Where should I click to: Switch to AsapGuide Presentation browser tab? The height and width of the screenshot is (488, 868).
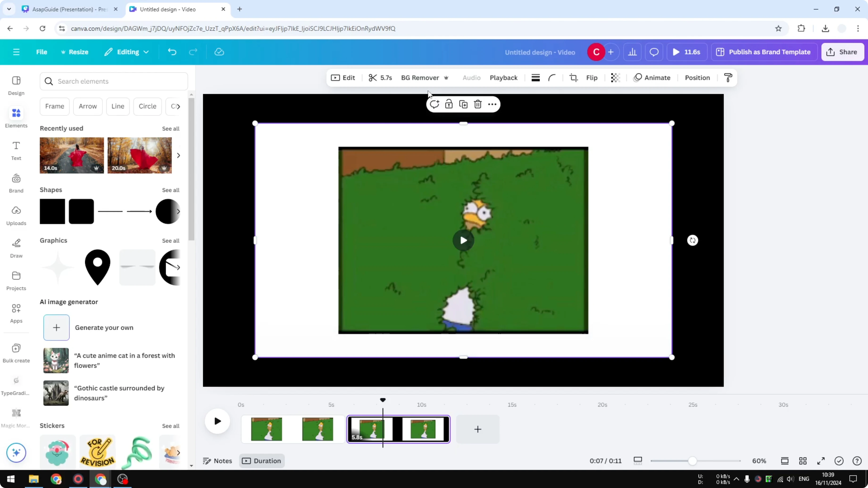(x=69, y=9)
